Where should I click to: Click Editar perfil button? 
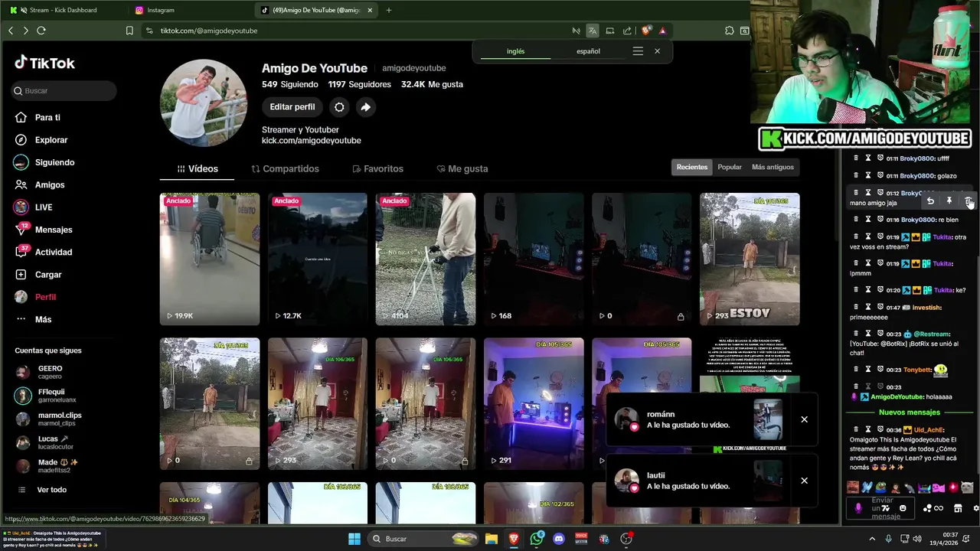coord(292,107)
